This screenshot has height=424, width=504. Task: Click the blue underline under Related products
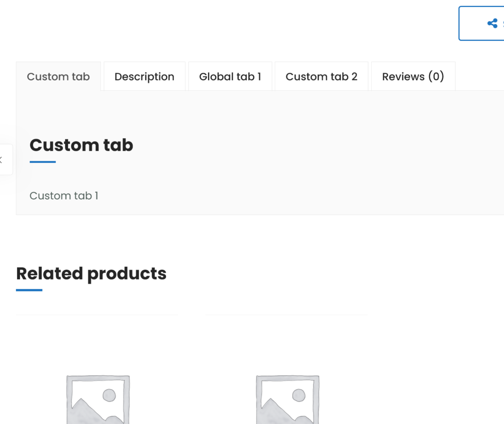pyautogui.click(x=29, y=290)
